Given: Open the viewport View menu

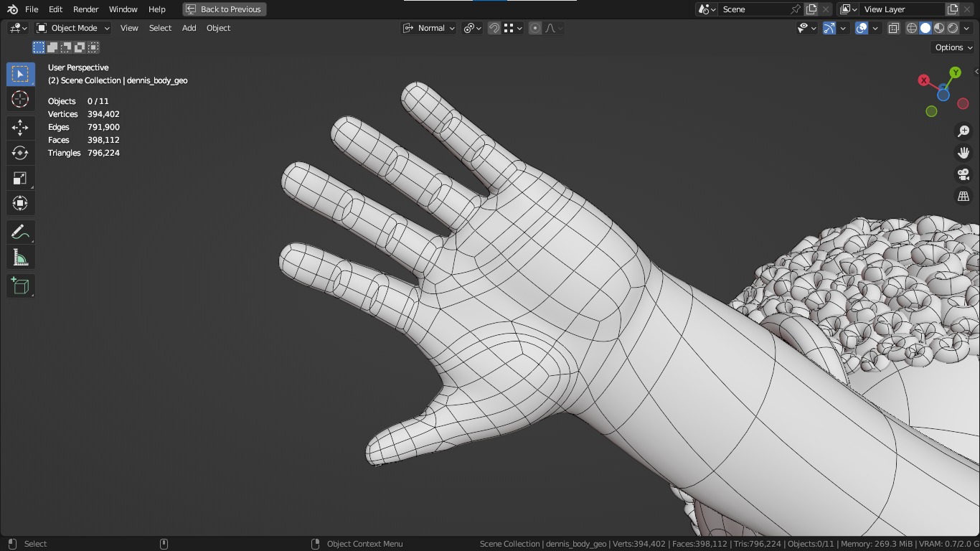Looking at the screenshot, I should 129,28.
